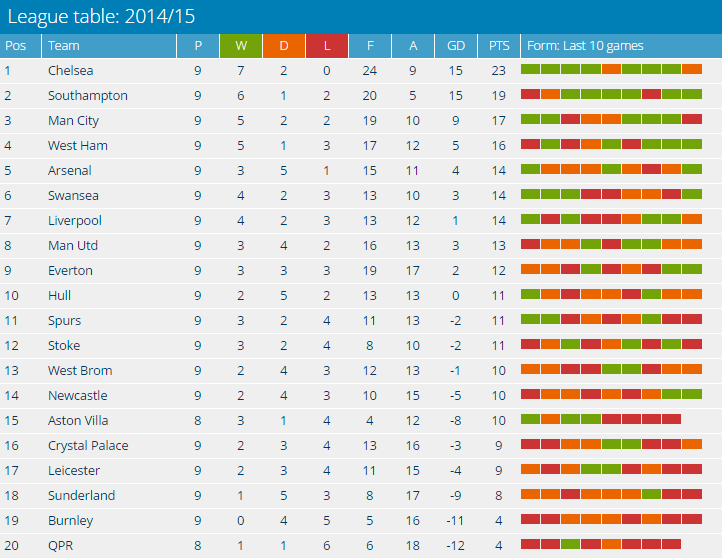Image resolution: width=722 pixels, height=559 pixels.
Task: Open the Arsenal team entry
Action: coord(69,171)
